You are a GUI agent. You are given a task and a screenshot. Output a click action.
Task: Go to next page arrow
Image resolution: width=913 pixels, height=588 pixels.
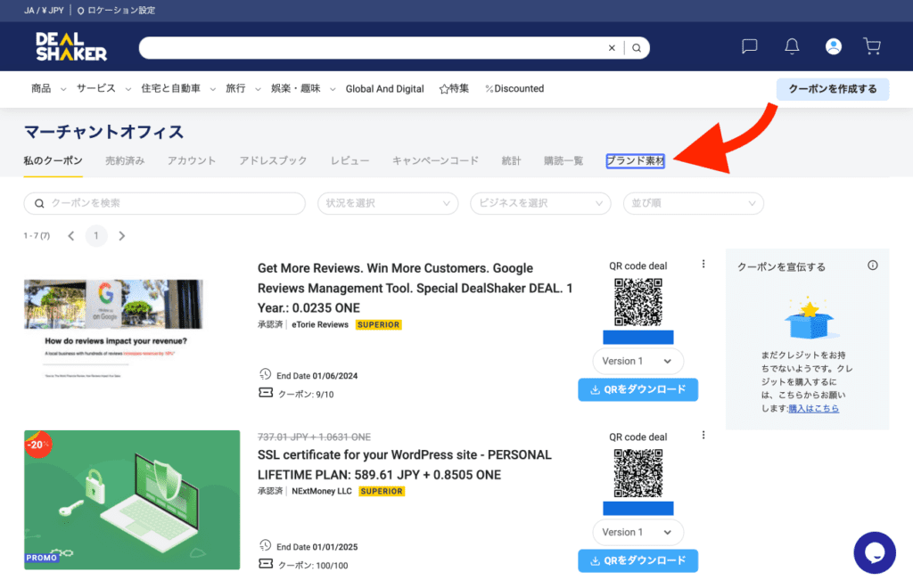tap(121, 235)
